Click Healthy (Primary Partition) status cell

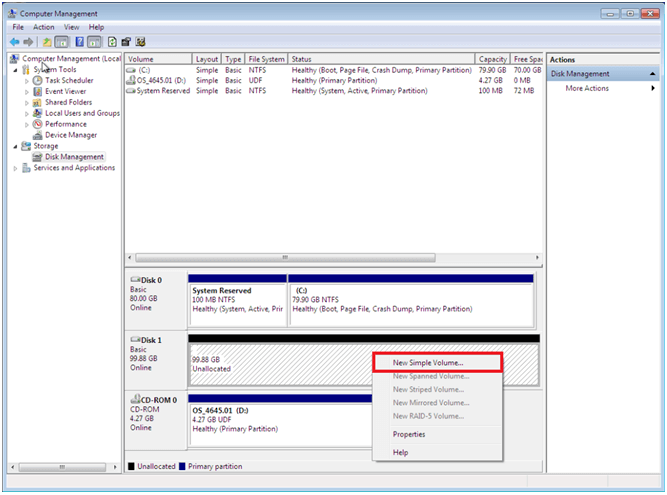coord(334,80)
